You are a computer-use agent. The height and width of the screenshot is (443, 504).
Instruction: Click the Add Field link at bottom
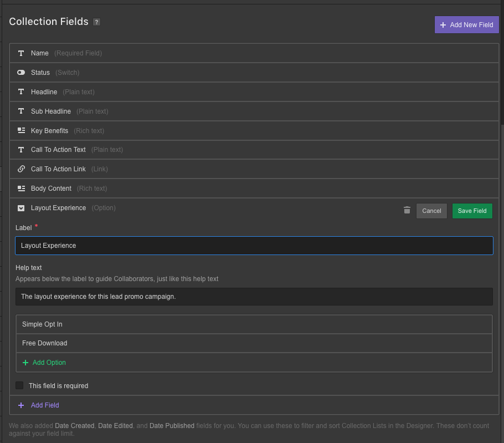click(44, 405)
